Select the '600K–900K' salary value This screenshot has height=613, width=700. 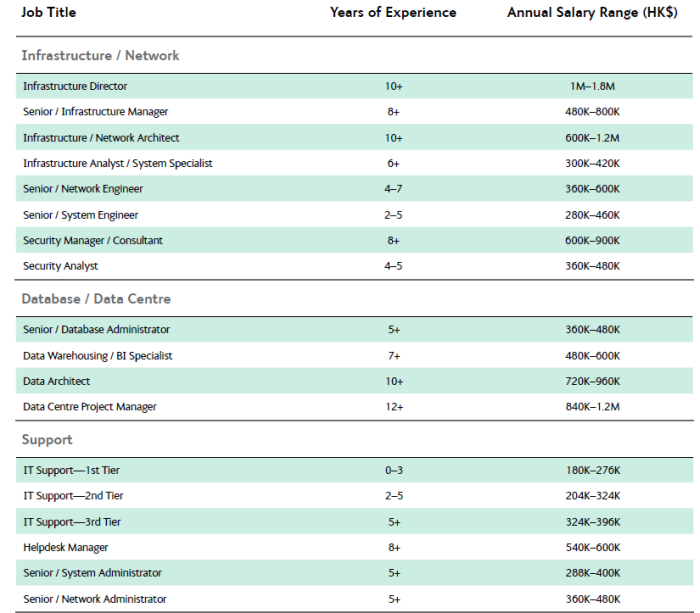pos(592,241)
